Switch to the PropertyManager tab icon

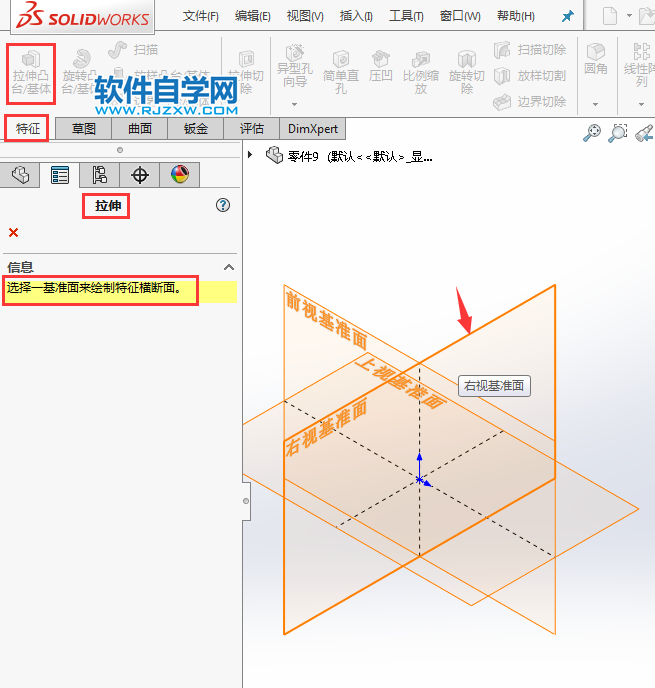[x=60, y=175]
